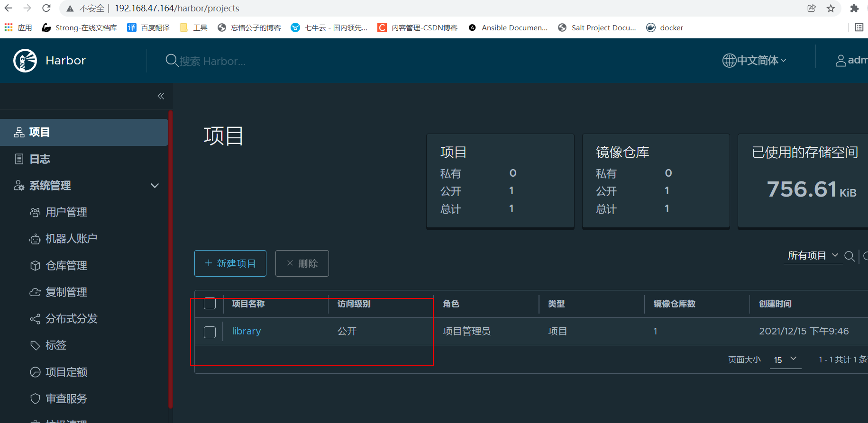Open the page size 15 dropdown

point(786,360)
